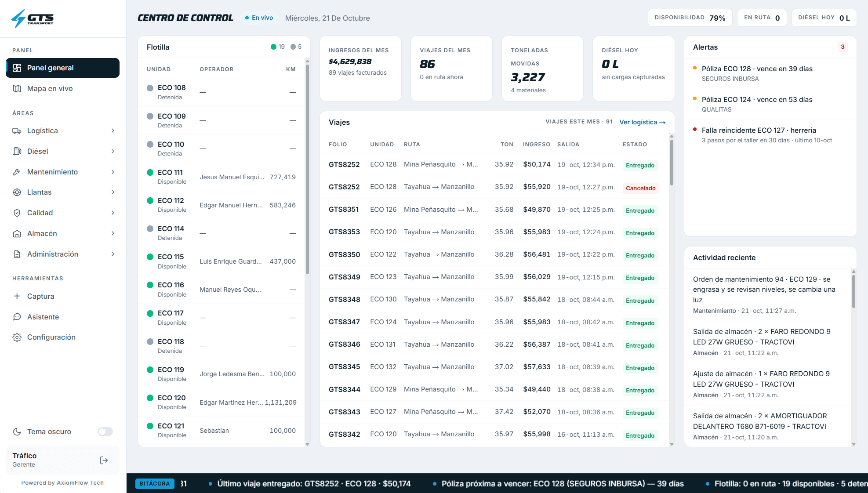Open Mapa en vivo menu item
The width and height of the screenshot is (868, 493).
click(62, 88)
